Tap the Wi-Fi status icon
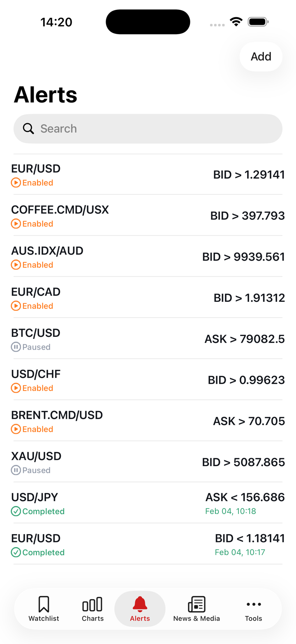Screen dimensions: 296x644 [236, 22]
